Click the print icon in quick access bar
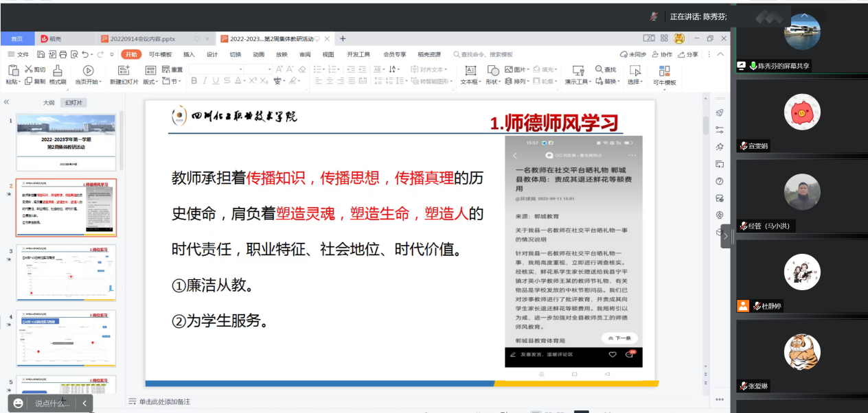 pyautogui.click(x=63, y=54)
